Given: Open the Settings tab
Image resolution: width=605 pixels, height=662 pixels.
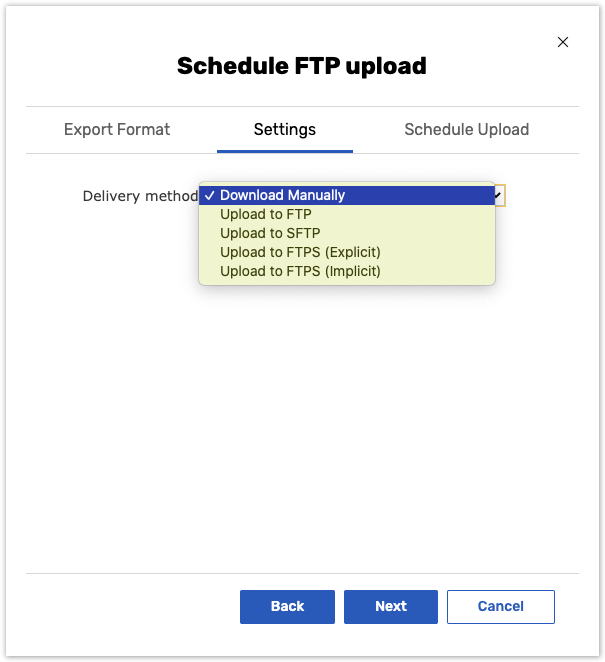Looking at the screenshot, I should [285, 130].
